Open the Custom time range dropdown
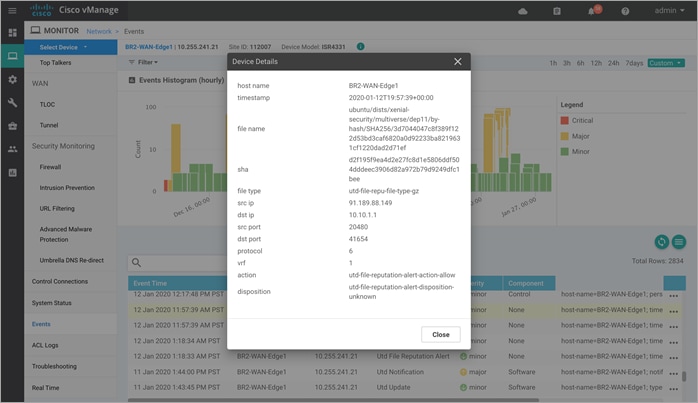Screen dimensions: 698x403 pos(666,63)
